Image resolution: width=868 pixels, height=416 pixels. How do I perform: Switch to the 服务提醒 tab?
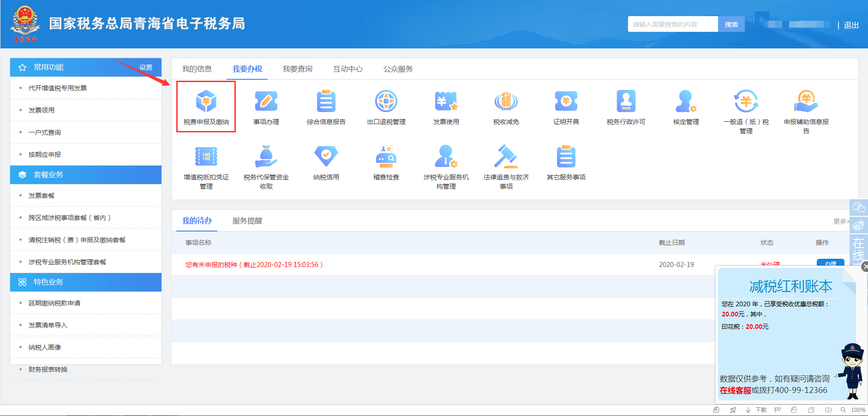point(247,221)
